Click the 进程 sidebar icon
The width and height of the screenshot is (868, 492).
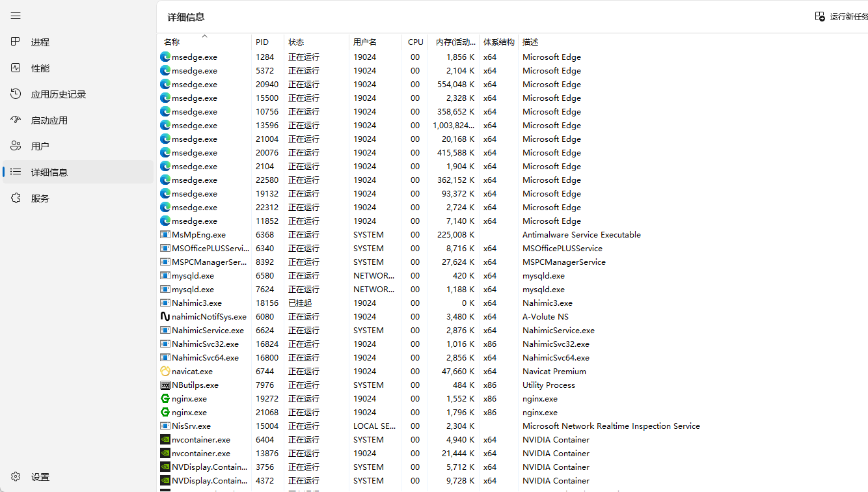[x=16, y=42]
